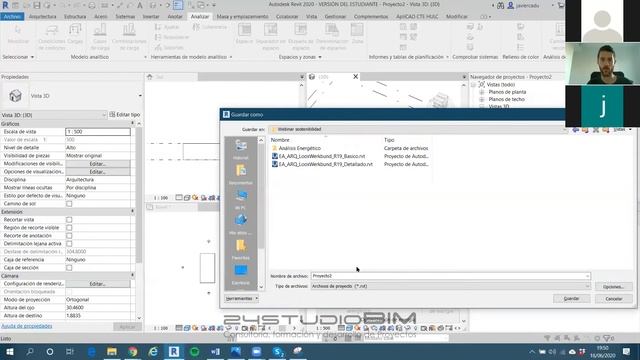Open the Nombre de archivo dropdown arrow
The height and width of the screenshot is (360, 640).
point(587,276)
